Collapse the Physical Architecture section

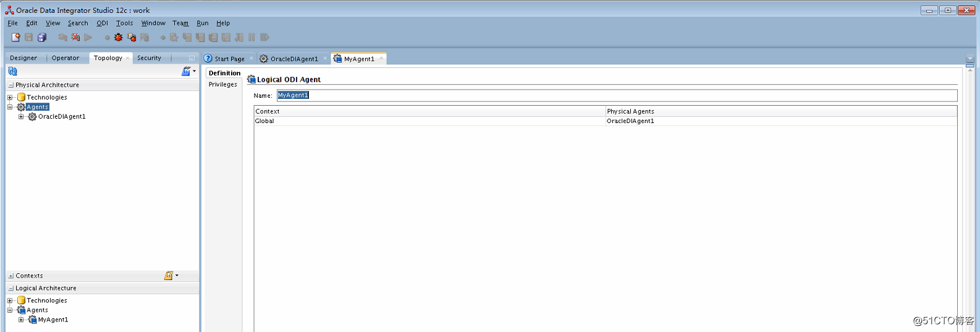11,85
